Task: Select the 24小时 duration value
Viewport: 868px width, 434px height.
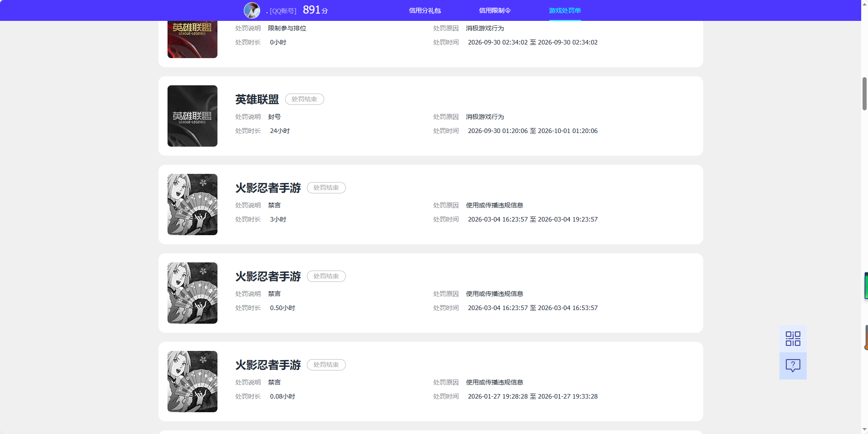Action: pyautogui.click(x=280, y=131)
